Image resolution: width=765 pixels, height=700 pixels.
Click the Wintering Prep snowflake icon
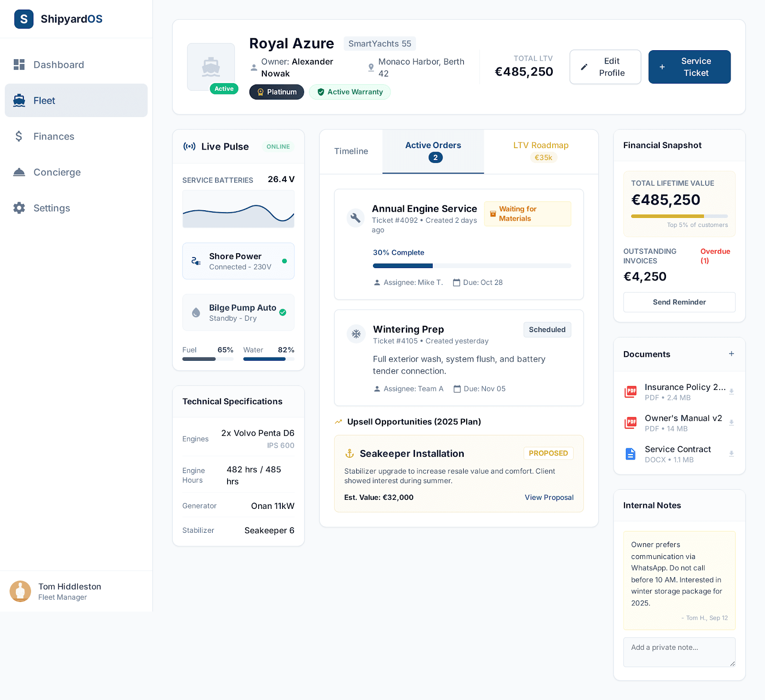[x=356, y=334]
